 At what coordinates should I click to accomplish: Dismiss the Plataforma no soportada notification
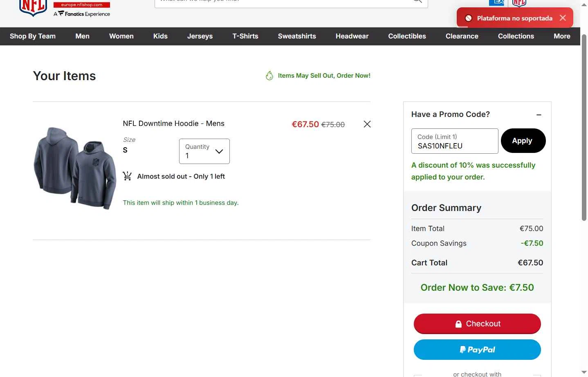(563, 18)
